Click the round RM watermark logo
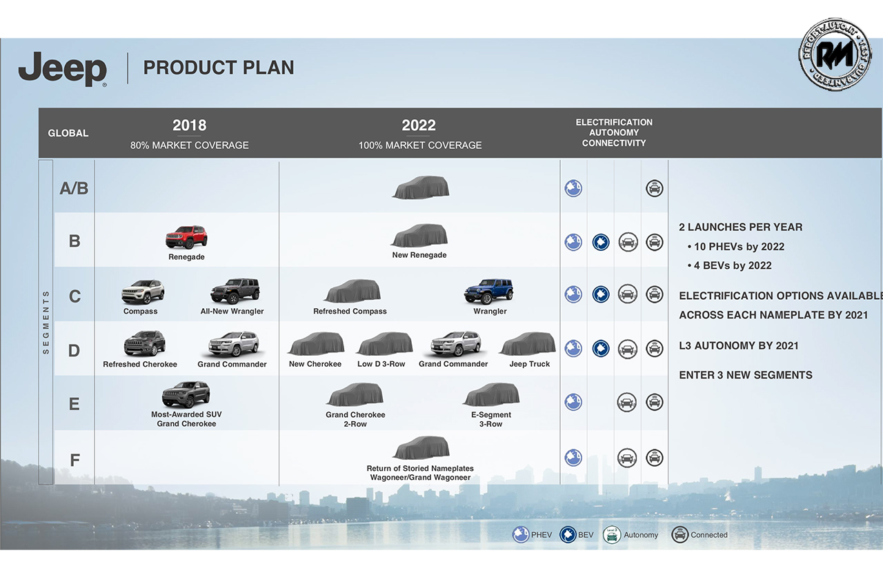This screenshot has height=588, width=883. tap(835, 54)
